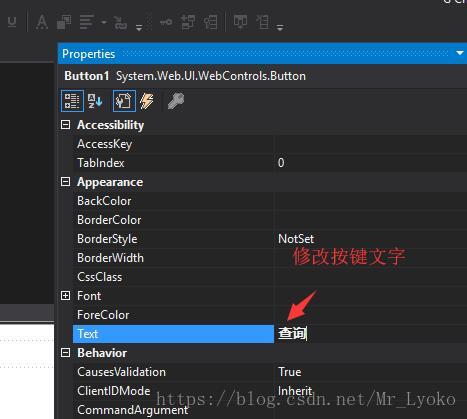Open the second toolbar overflow arrow
The height and width of the screenshot is (419, 467).
pos(280,28)
